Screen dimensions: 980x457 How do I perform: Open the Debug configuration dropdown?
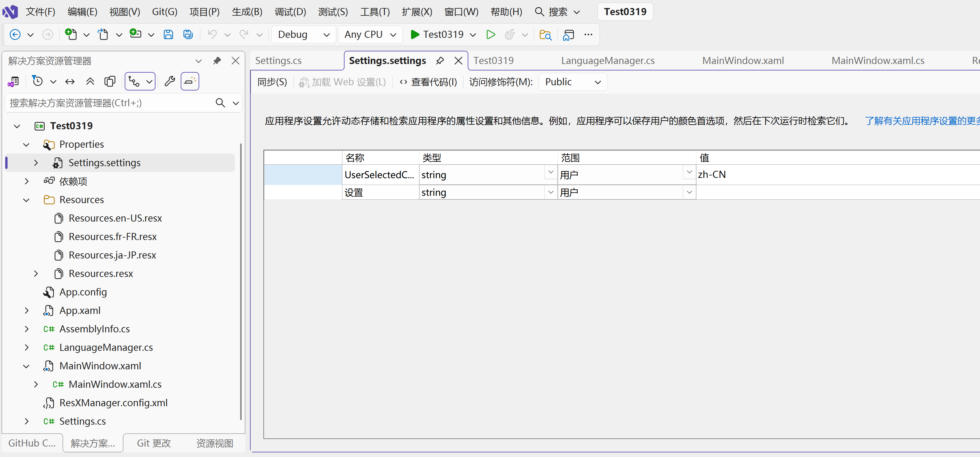[304, 34]
